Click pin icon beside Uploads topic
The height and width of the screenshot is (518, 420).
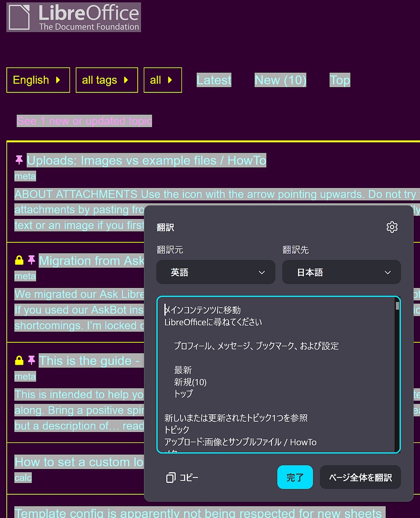[x=19, y=160]
